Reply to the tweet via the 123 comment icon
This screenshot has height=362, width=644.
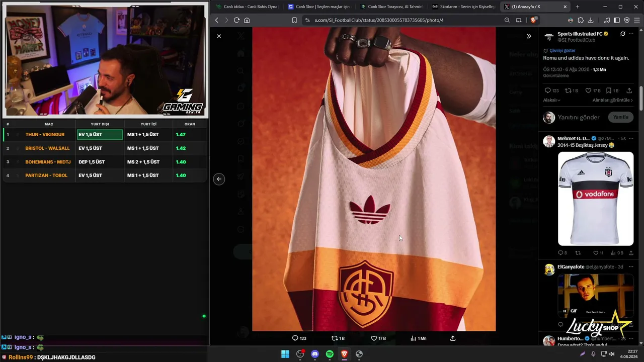pos(552,90)
